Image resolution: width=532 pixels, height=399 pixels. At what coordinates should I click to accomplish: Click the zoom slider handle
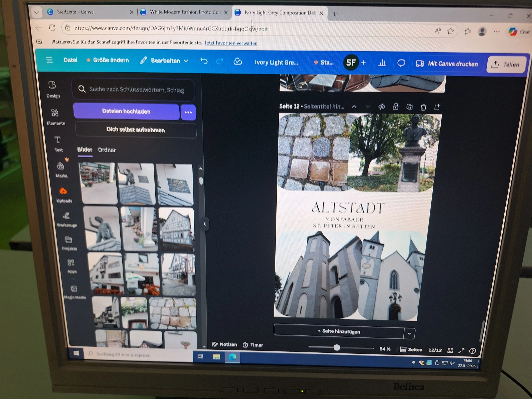pos(337,348)
